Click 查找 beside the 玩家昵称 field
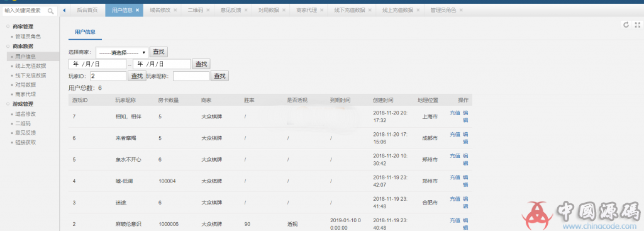644x231 pixels. 219,76
